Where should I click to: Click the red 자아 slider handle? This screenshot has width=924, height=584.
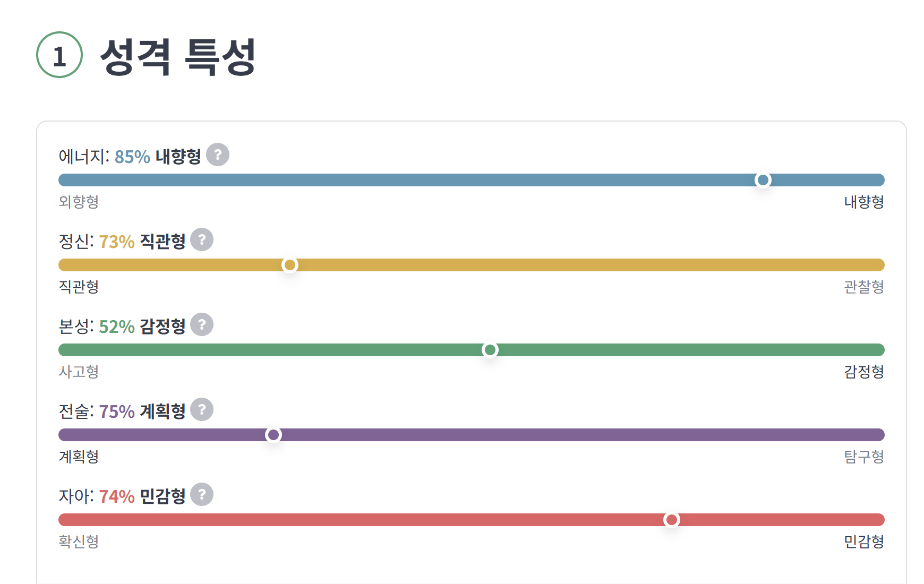tap(672, 520)
